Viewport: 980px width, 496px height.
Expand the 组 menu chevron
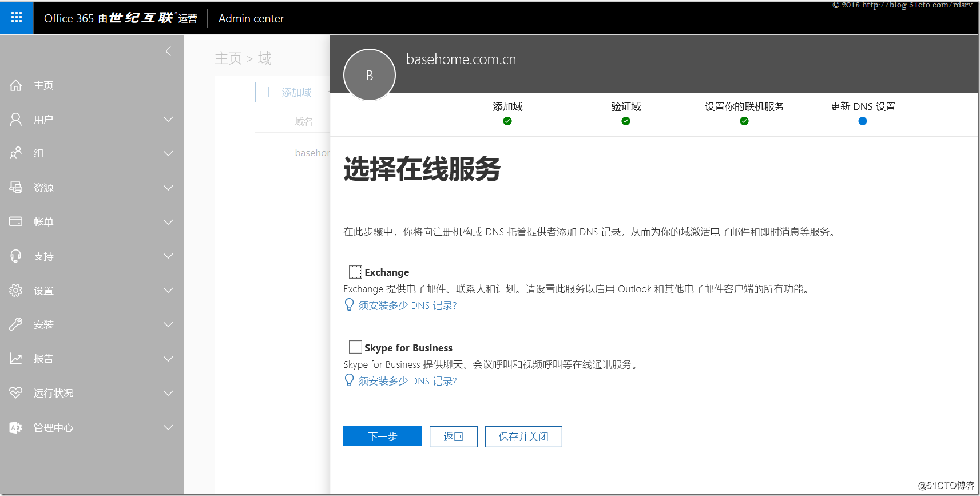[x=168, y=153]
